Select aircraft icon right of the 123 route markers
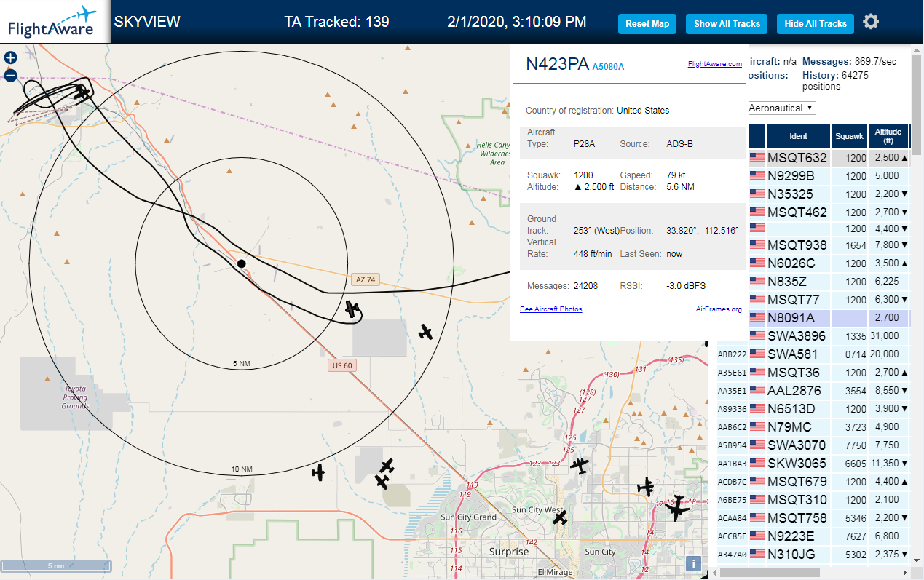The image size is (924, 580). coord(580,465)
